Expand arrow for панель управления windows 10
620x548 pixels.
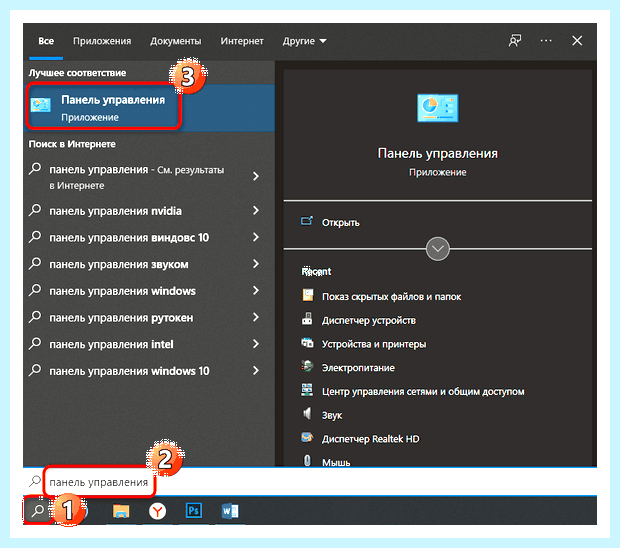pyautogui.click(x=256, y=370)
